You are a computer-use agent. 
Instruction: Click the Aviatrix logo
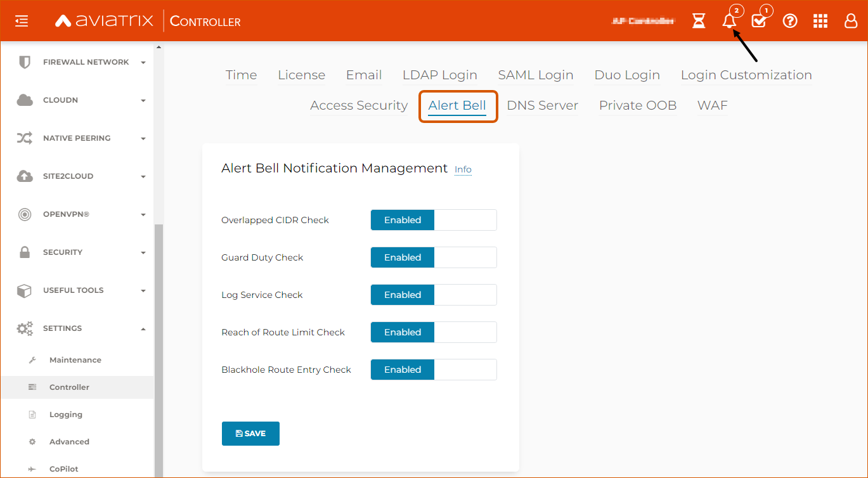[x=103, y=20]
